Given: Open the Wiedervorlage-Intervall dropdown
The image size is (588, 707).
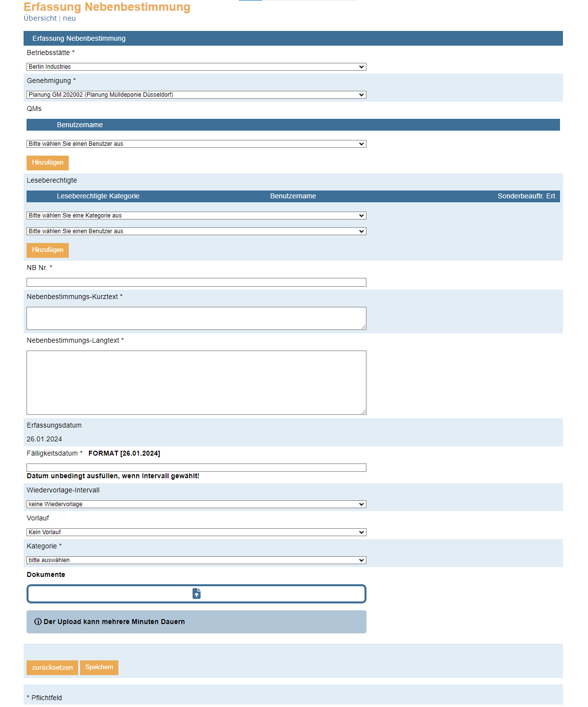Looking at the screenshot, I should pos(196,504).
